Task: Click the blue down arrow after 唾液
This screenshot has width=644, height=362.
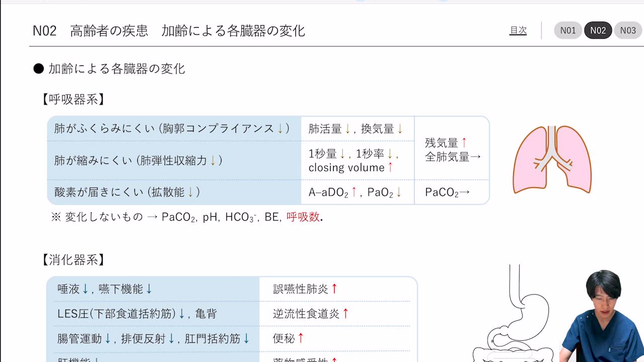Action: [86, 289]
